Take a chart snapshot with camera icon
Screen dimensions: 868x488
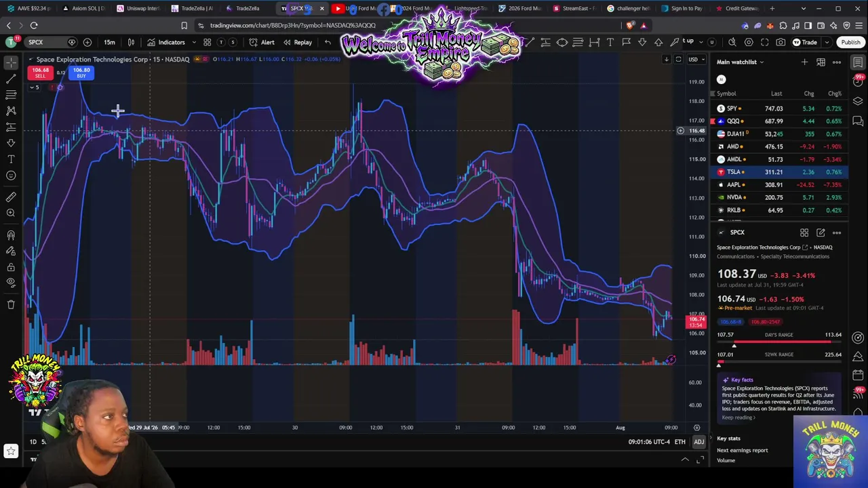pyautogui.click(x=781, y=42)
